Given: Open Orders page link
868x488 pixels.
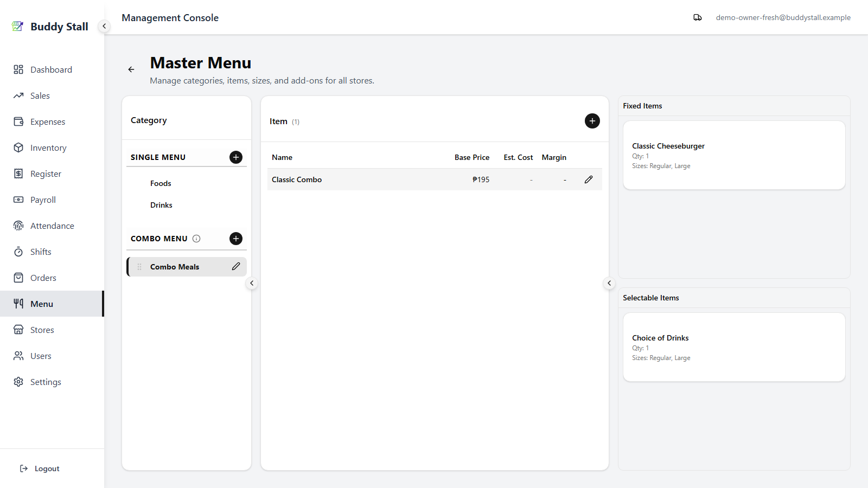Looking at the screenshot, I should pyautogui.click(x=52, y=278).
